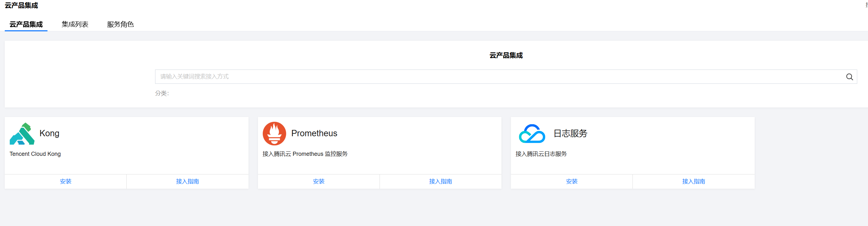This screenshot has width=868, height=226.
Task: Click the 日志服务 cloud logo
Action: tap(532, 133)
